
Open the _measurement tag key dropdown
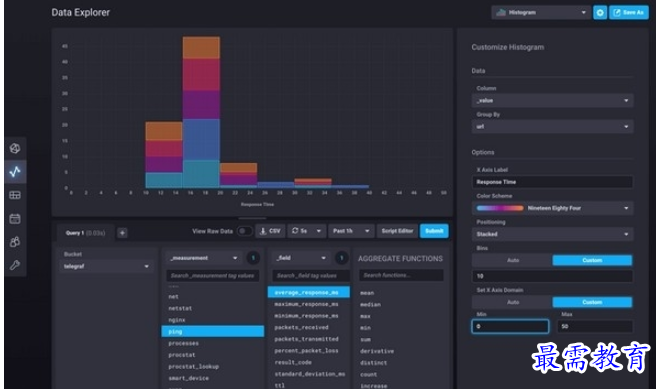(204, 258)
